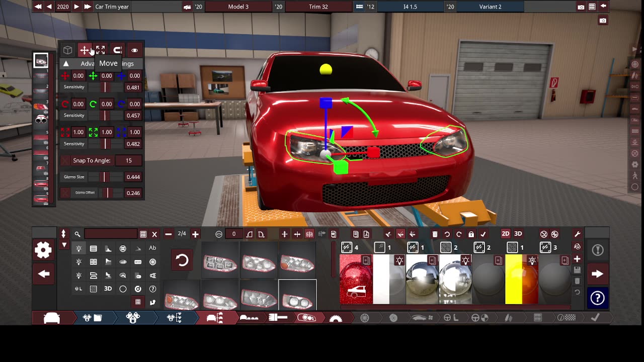Image resolution: width=644 pixels, height=362 pixels.
Task: Select the taillight fixture numbered 3
Action: (x=41, y=106)
